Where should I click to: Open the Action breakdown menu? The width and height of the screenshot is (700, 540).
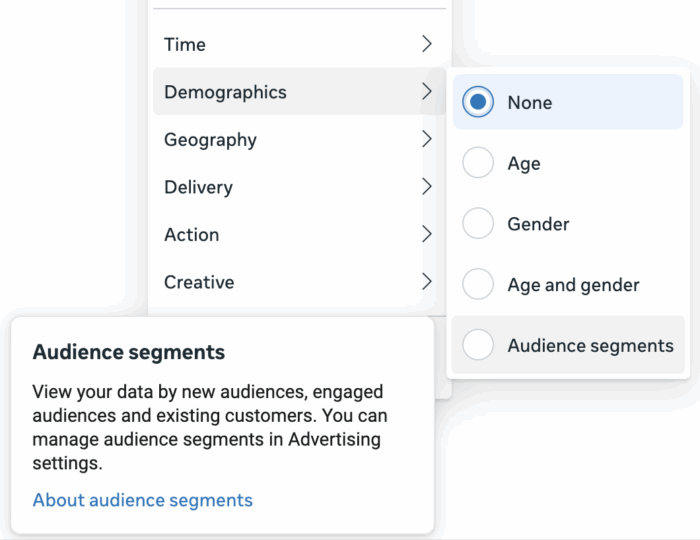tap(299, 234)
